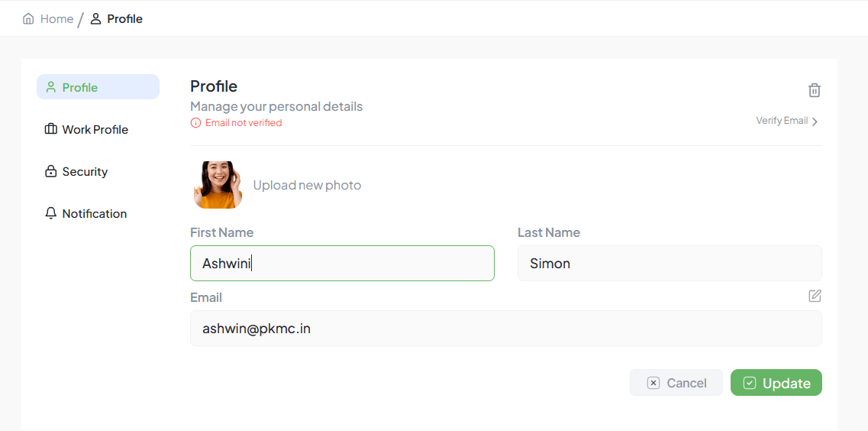
Task: Click the edit email pencil icon
Action: (x=815, y=296)
